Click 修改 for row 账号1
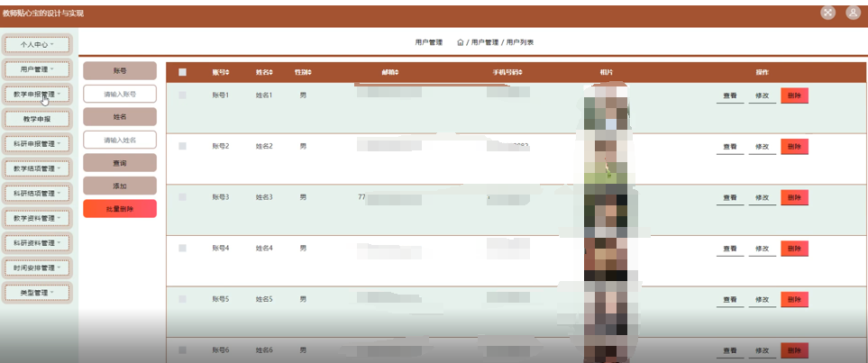This screenshot has height=363, width=868. tap(763, 95)
